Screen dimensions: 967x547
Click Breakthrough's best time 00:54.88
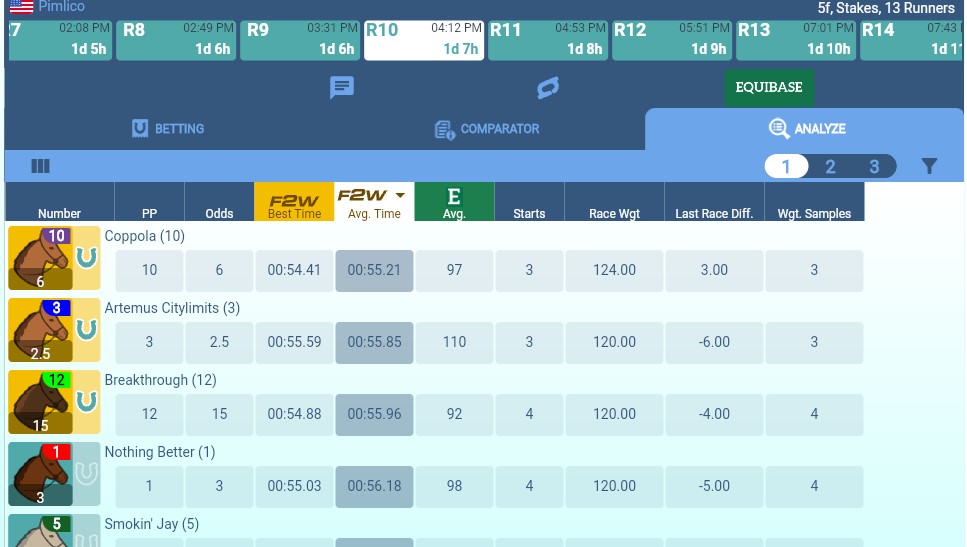294,414
